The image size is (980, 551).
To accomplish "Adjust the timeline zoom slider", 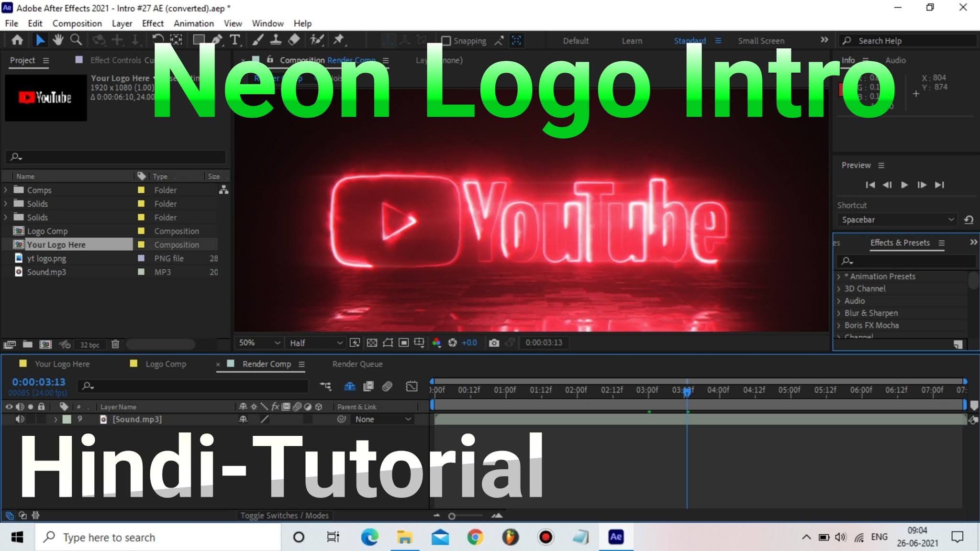I will coord(452,516).
